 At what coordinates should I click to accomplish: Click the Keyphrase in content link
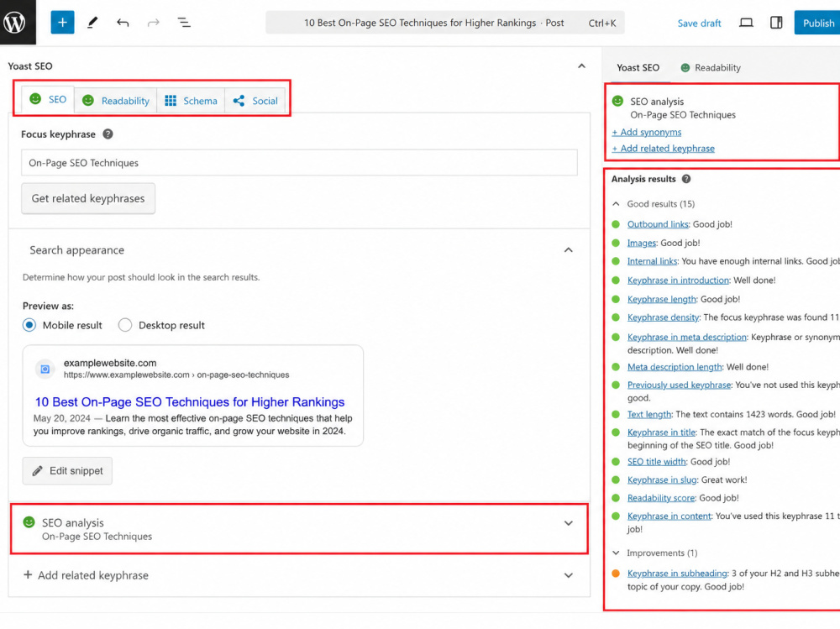(669, 516)
